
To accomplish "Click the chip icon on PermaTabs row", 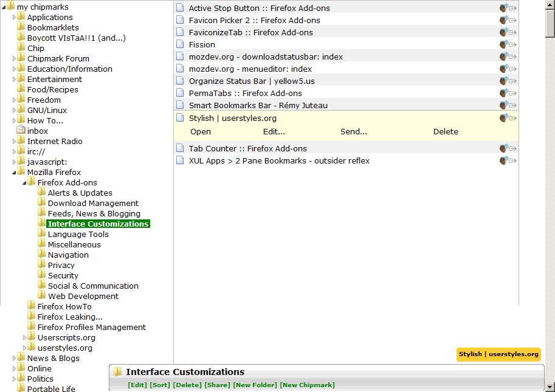I will 504,93.
